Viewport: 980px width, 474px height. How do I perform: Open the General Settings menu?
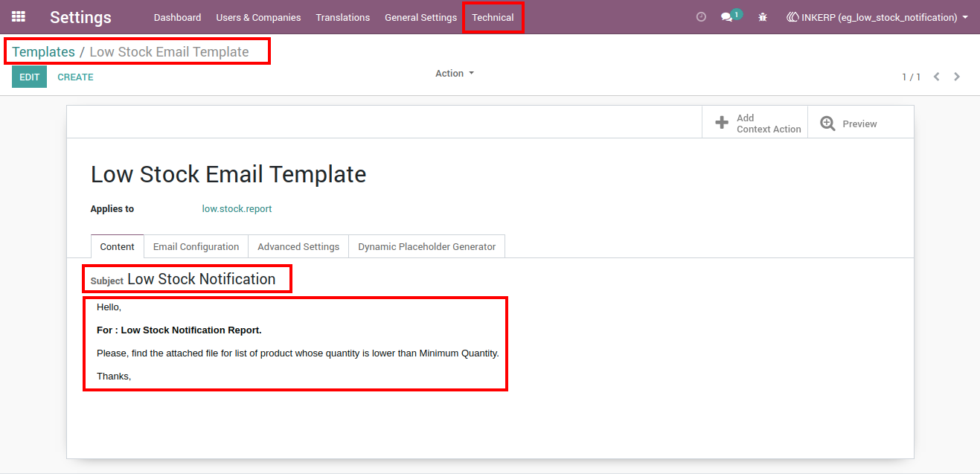420,17
